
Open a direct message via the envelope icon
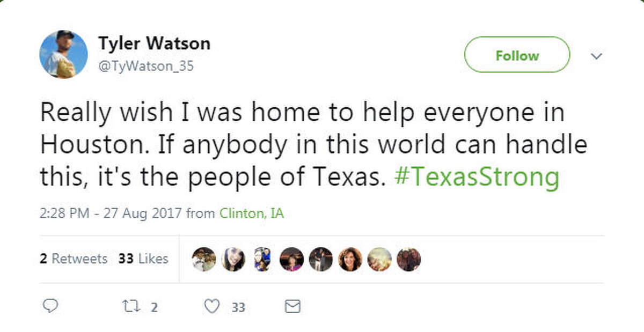click(x=291, y=306)
